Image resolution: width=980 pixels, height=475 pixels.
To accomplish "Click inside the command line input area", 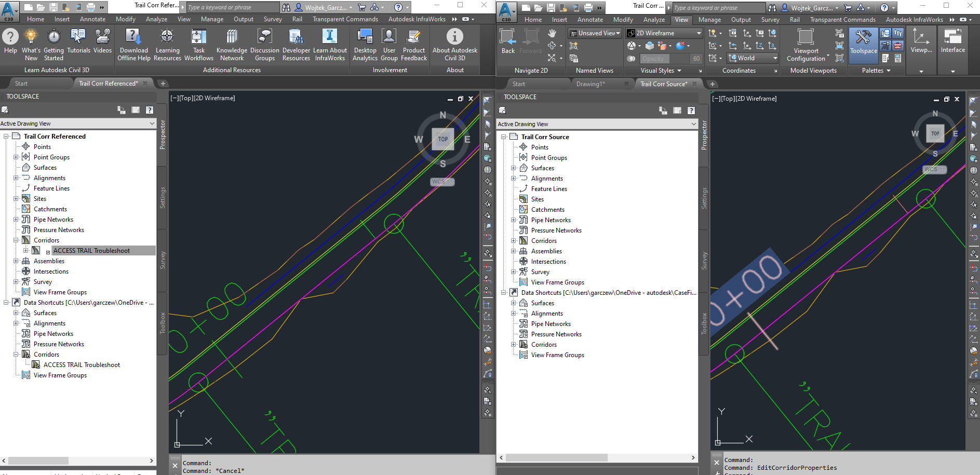I will pos(831,467).
